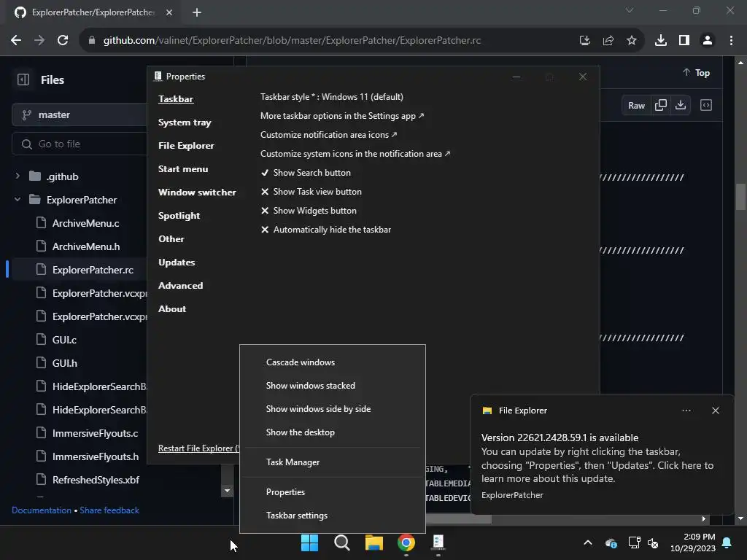Screen dimensions: 747x560
Task: Open Taskbar settings from the context menu
Action: tap(333, 516)
